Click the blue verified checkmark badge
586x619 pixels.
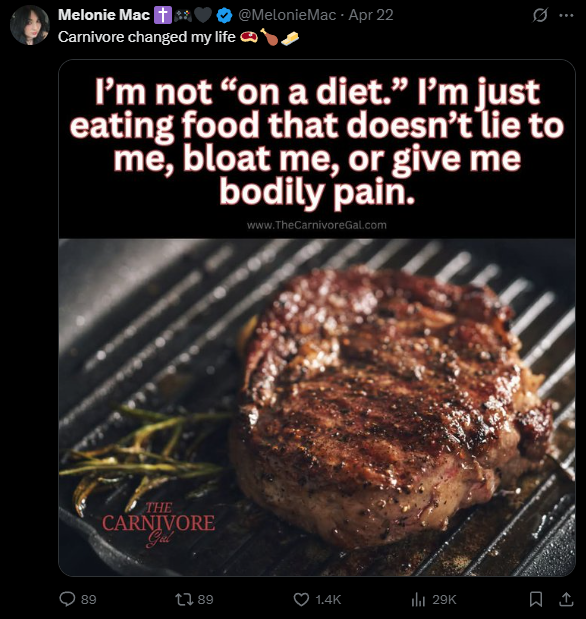(224, 15)
